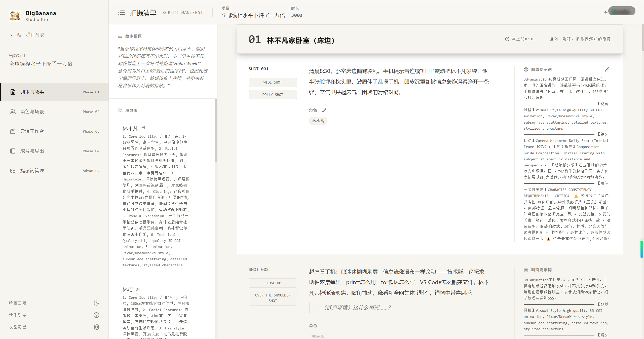Click the 林不凡 actor name in 演员表

pyautogui.click(x=130, y=128)
